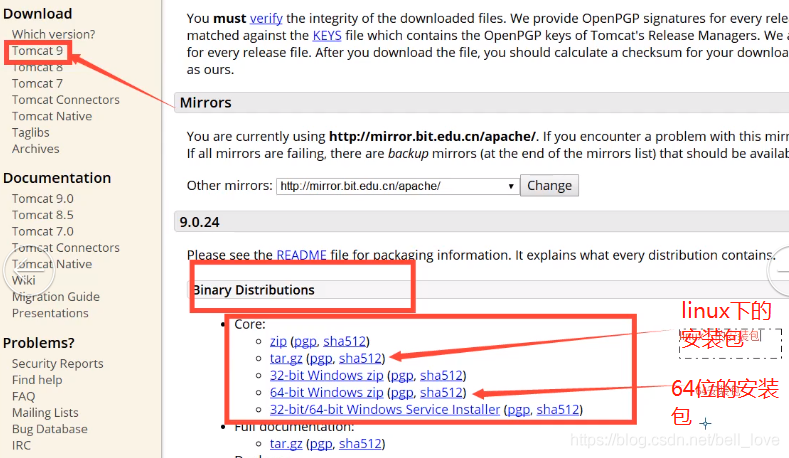Open sha512 checksum for 64-bit Windows zip
Screen dimensions: 789x458
[x=441, y=392]
